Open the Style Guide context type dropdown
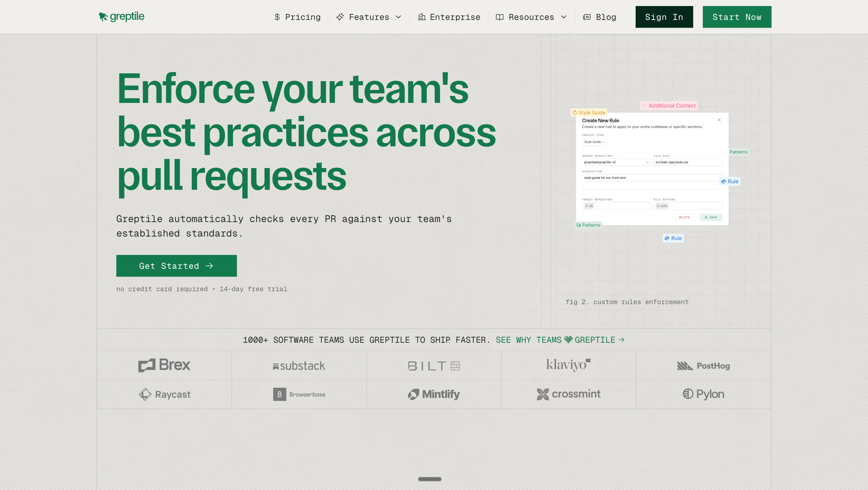The width and height of the screenshot is (868, 490). pyautogui.click(x=594, y=142)
